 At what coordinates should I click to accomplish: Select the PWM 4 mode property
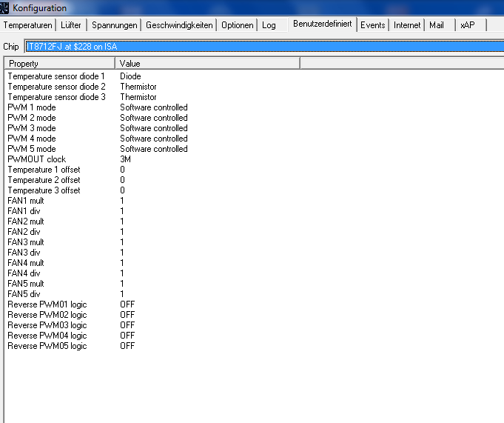(32, 139)
